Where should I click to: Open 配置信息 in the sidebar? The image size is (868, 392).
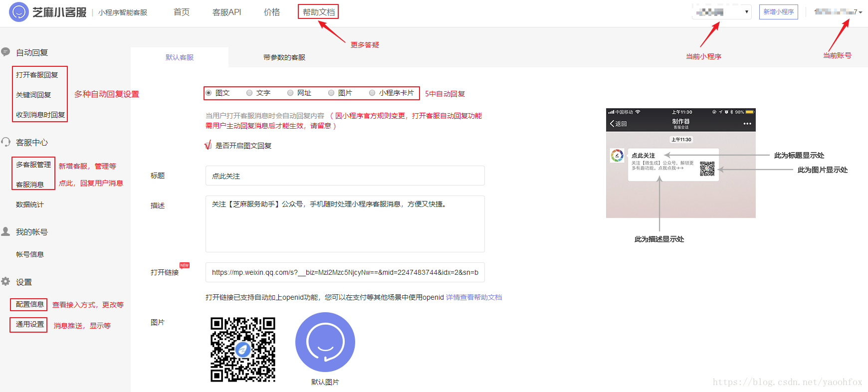(x=29, y=304)
